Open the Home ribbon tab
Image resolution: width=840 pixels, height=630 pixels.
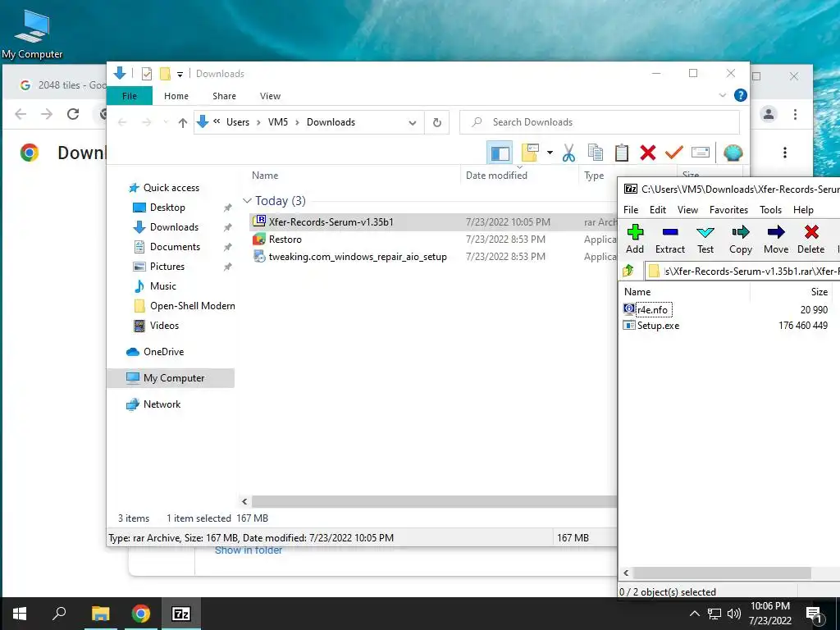click(x=176, y=96)
